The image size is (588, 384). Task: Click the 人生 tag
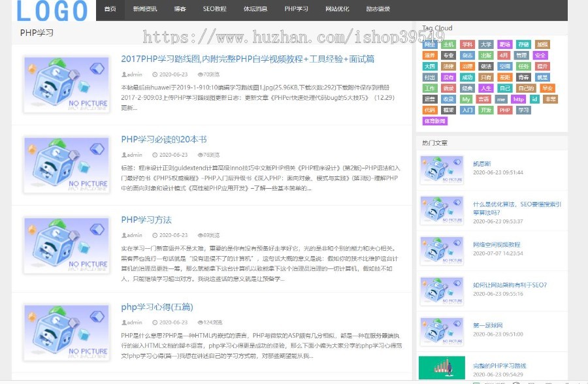[x=486, y=88]
